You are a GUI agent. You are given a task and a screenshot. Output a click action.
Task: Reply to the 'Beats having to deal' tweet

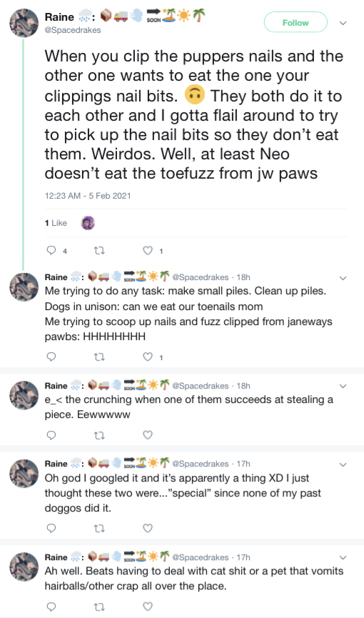click(51, 606)
